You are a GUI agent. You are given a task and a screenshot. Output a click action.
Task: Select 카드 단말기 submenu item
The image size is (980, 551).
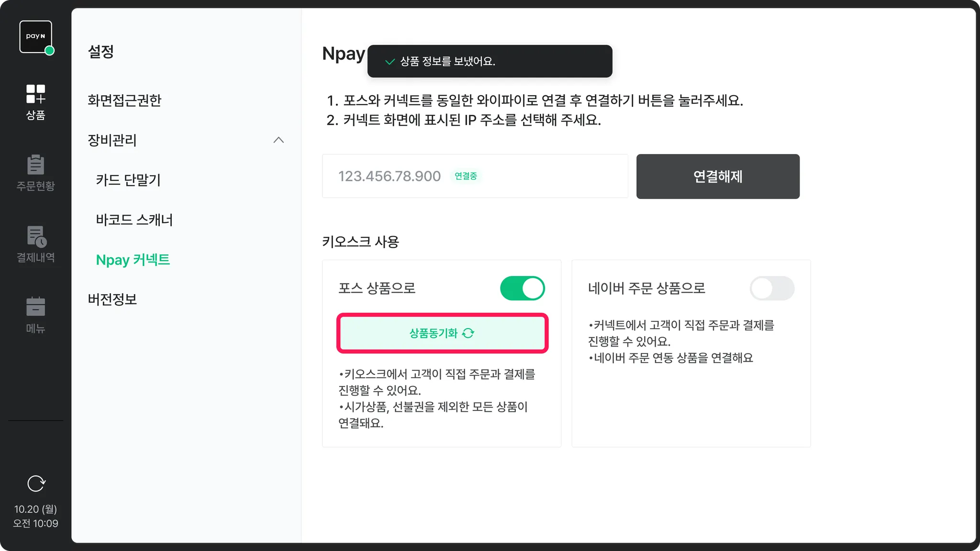[128, 180]
